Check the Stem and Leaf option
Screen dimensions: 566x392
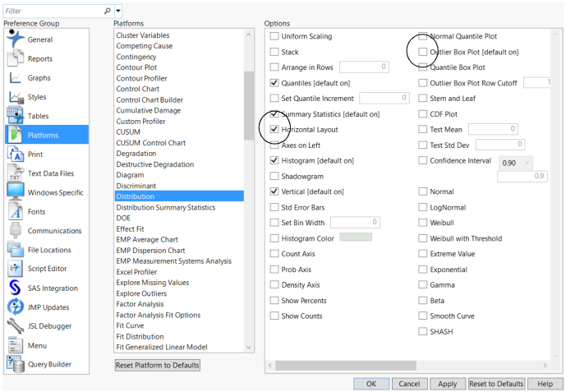coord(423,98)
